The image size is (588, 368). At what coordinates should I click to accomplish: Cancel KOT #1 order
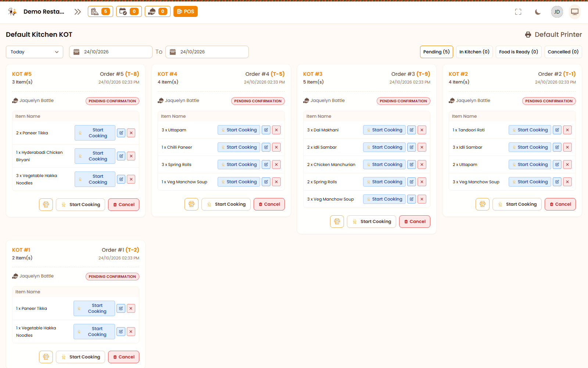tap(123, 357)
